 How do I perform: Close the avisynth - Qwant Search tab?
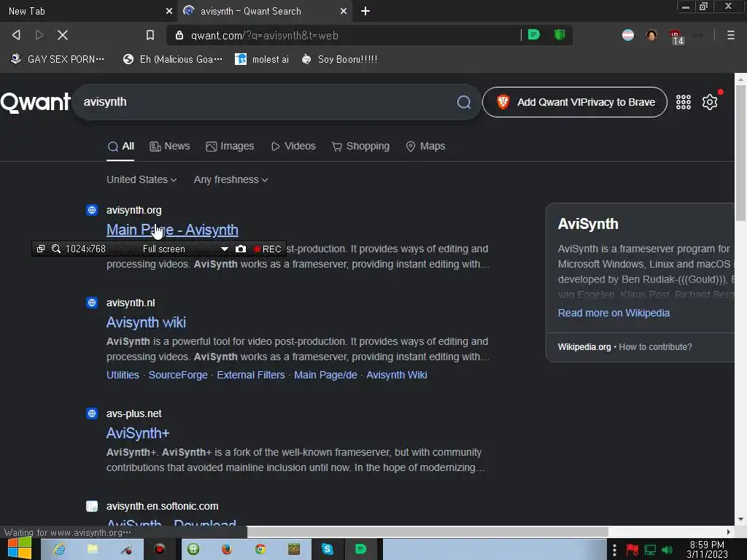[x=344, y=11]
